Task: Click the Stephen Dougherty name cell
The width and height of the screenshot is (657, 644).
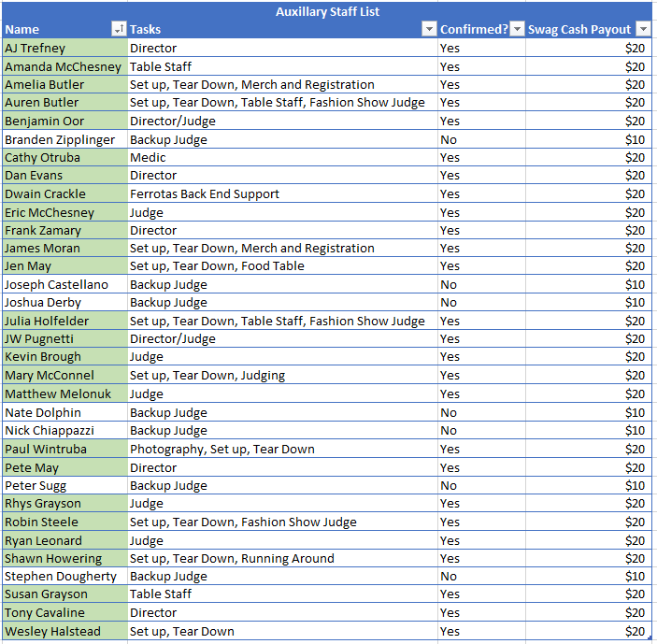Action: [64, 576]
